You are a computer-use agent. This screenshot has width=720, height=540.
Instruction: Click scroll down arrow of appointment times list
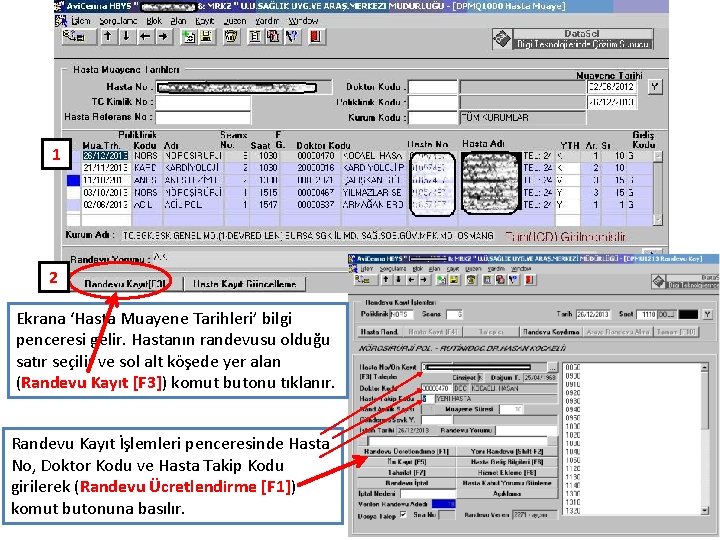705,511
